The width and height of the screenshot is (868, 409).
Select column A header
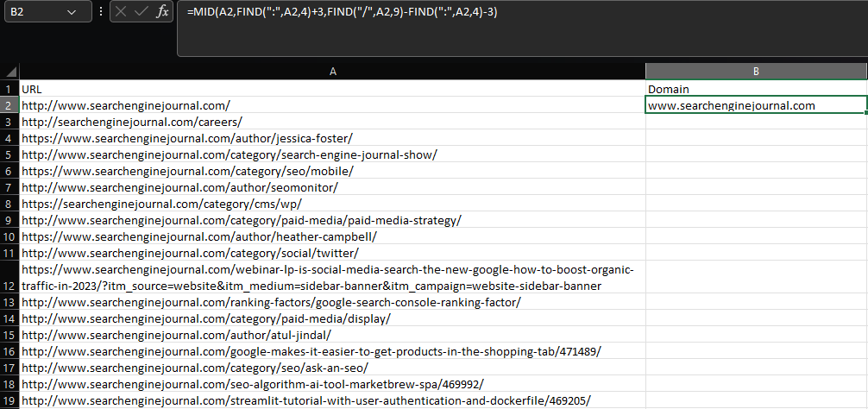point(332,72)
